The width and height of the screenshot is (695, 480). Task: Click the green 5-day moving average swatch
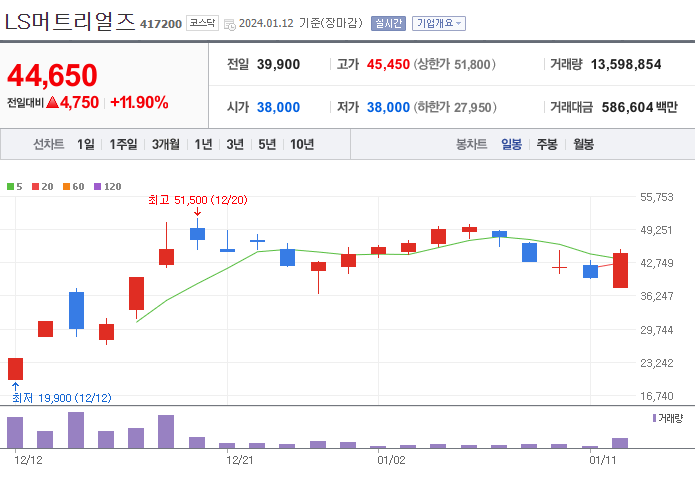(10, 187)
